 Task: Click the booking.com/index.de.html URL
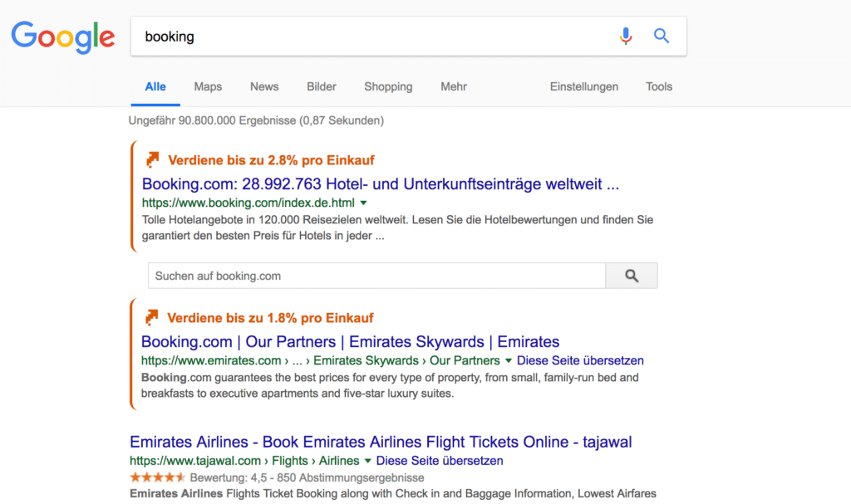point(248,203)
